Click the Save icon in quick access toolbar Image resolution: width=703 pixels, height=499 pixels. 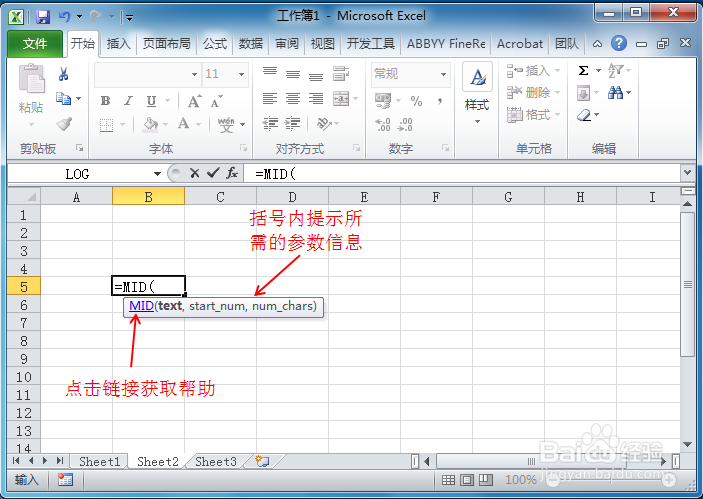(x=43, y=17)
